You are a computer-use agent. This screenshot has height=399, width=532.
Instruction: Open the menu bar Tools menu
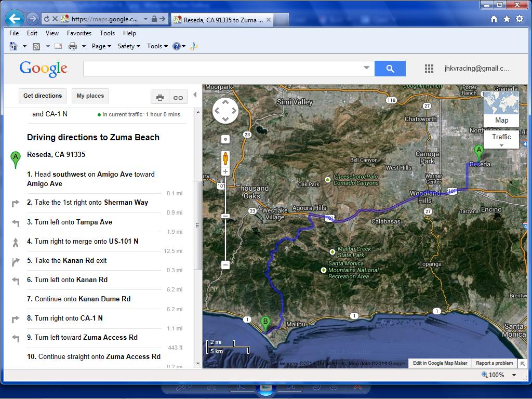107,33
